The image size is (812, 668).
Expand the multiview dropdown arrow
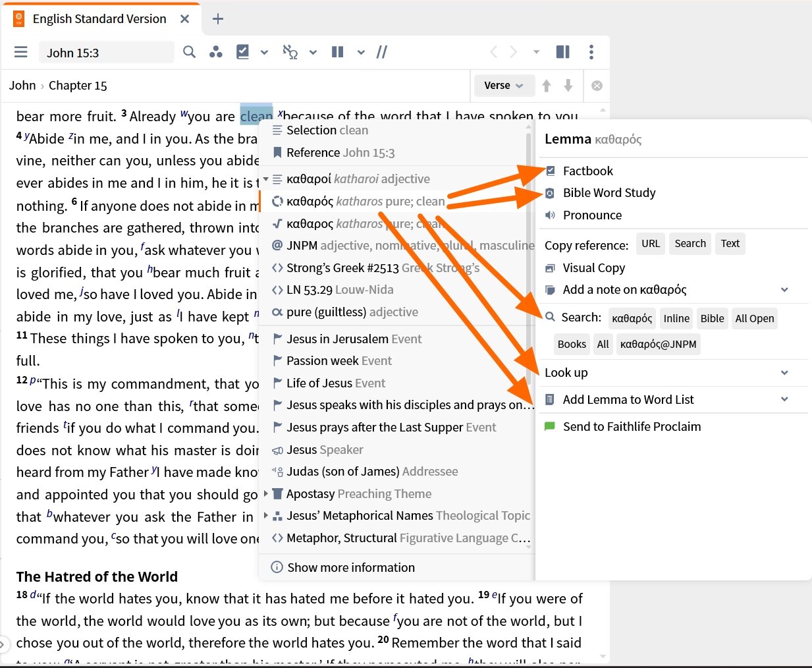click(361, 52)
